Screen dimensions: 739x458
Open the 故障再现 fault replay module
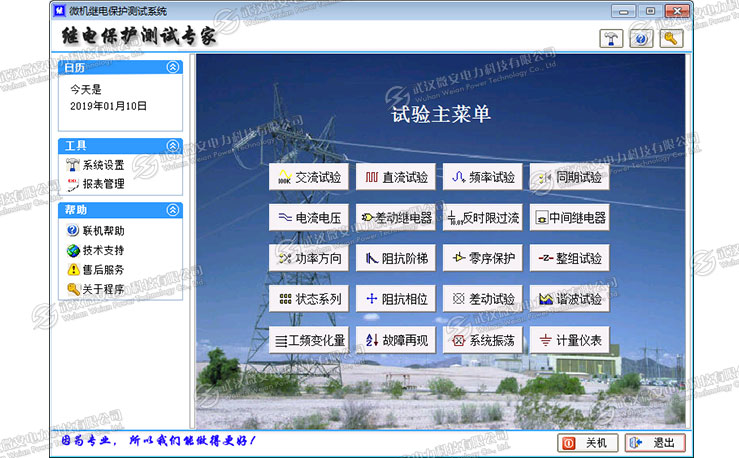pyautogui.click(x=396, y=340)
